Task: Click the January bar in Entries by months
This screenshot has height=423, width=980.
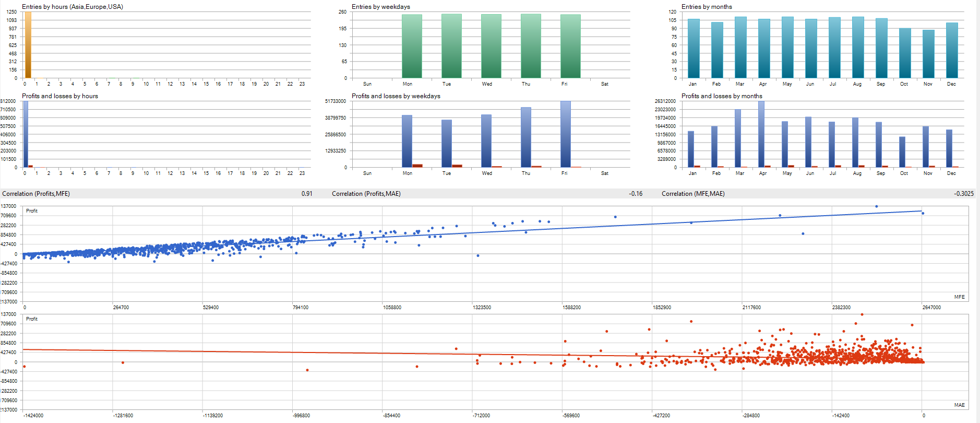Action: pyautogui.click(x=694, y=49)
